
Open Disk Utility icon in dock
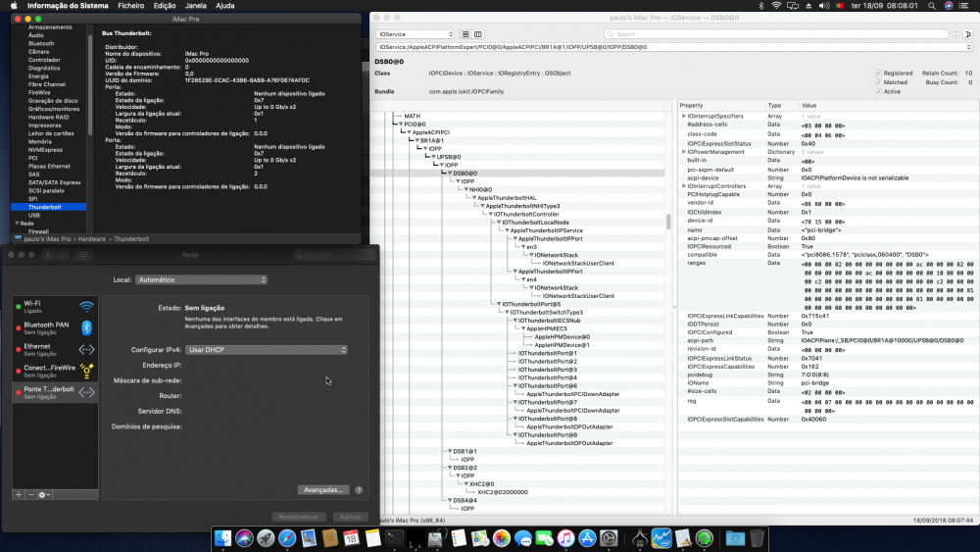pyautogui.click(x=437, y=538)
